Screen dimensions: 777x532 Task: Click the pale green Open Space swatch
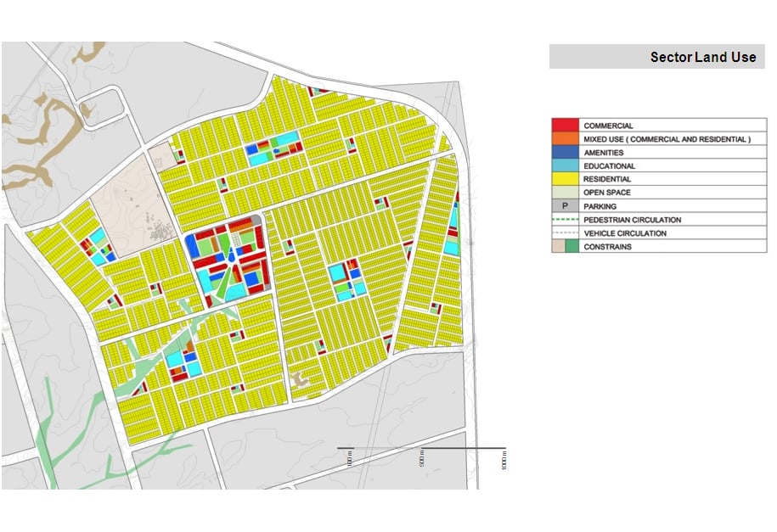(x=565, y=193)
